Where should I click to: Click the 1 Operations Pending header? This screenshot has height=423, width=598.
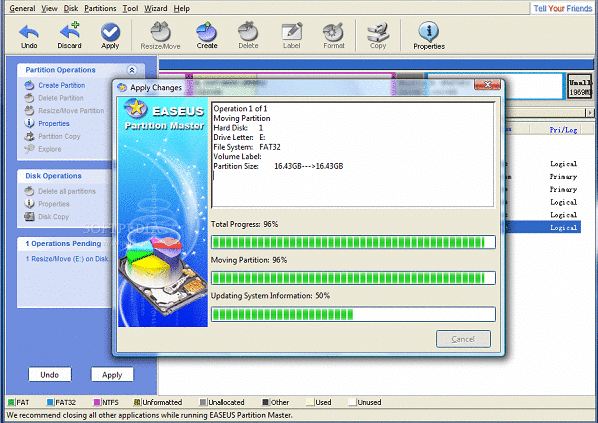[x=63, y=243]
